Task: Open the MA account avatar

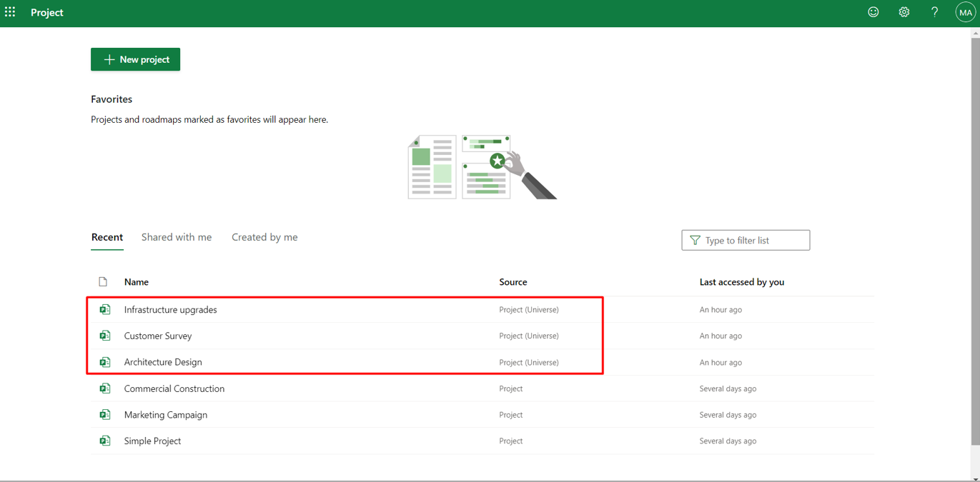Action: coord(966,12)
